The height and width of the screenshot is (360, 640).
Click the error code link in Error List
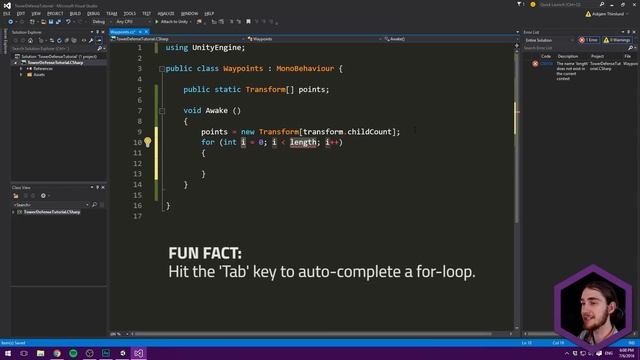[547, 64]
